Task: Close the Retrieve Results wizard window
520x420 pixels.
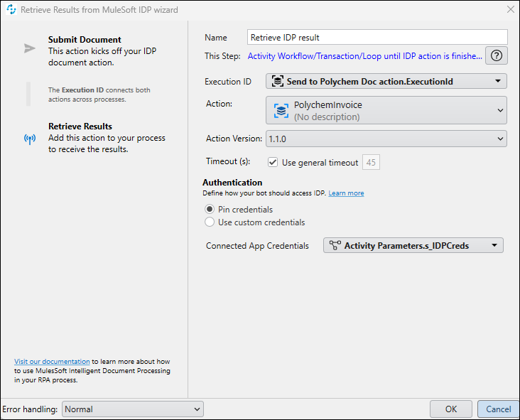Action: 511,9
